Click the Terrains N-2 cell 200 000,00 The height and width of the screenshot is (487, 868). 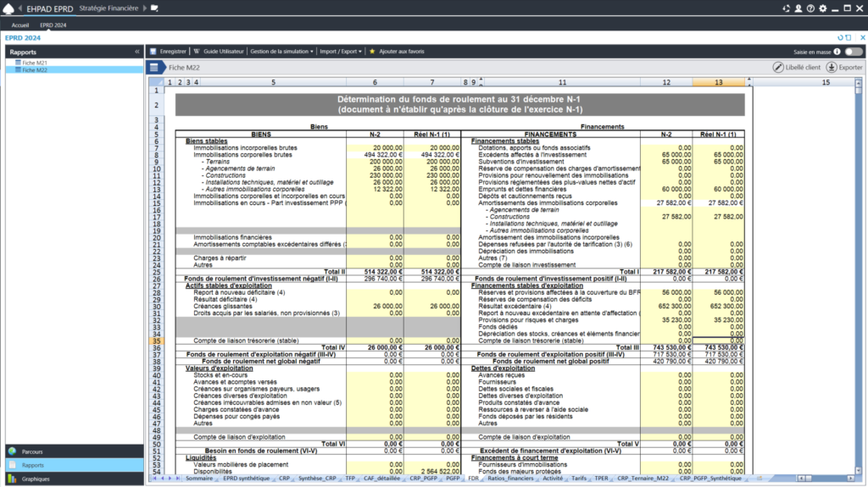pos(375,162)
